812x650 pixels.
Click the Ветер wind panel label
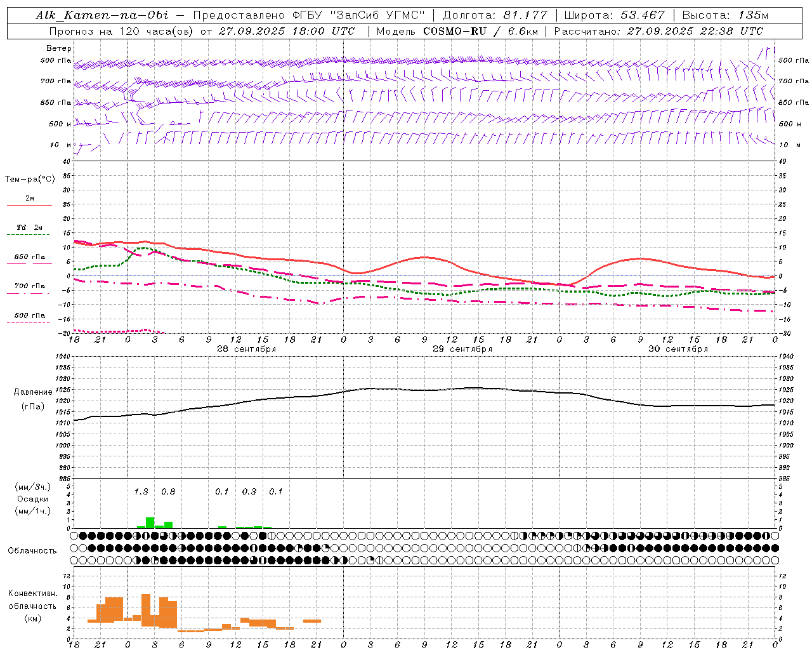[x=59, y=48]
